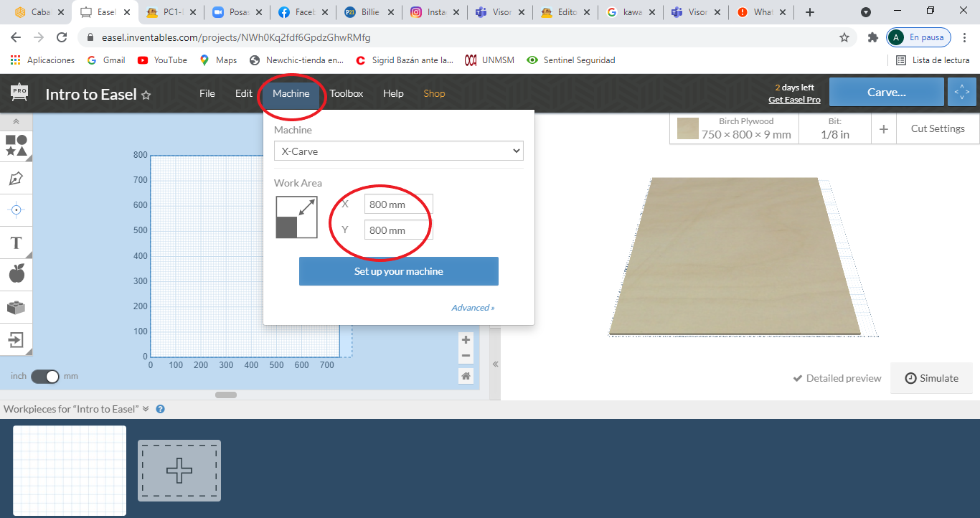Select the Shapes tool in Easel sidebar

(17, 146)
